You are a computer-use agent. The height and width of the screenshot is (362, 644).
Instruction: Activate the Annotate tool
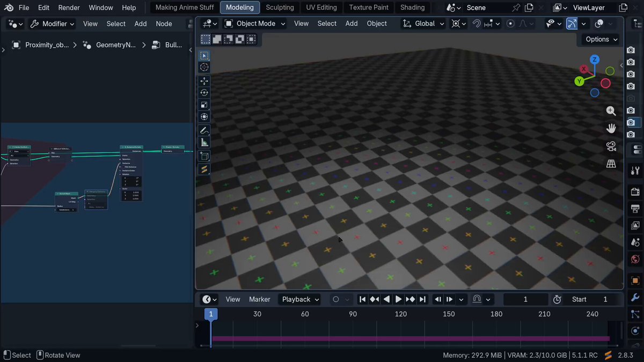[204, 130]
